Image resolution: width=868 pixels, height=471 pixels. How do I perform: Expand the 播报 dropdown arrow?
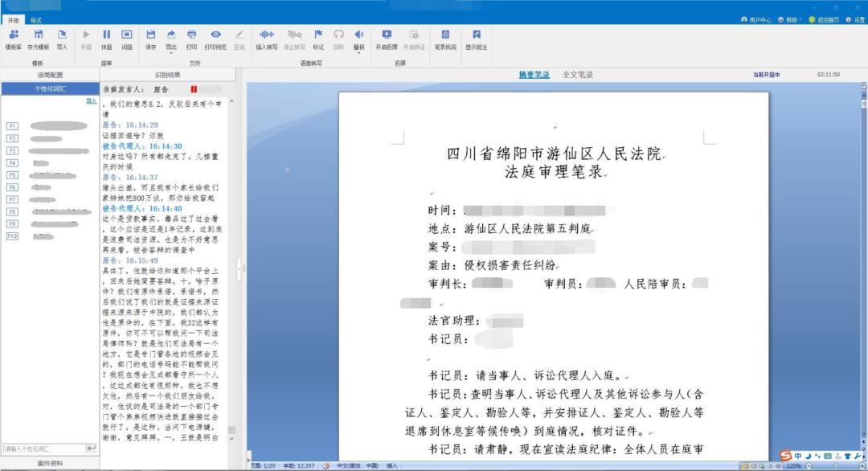click(x=359, y=52)
